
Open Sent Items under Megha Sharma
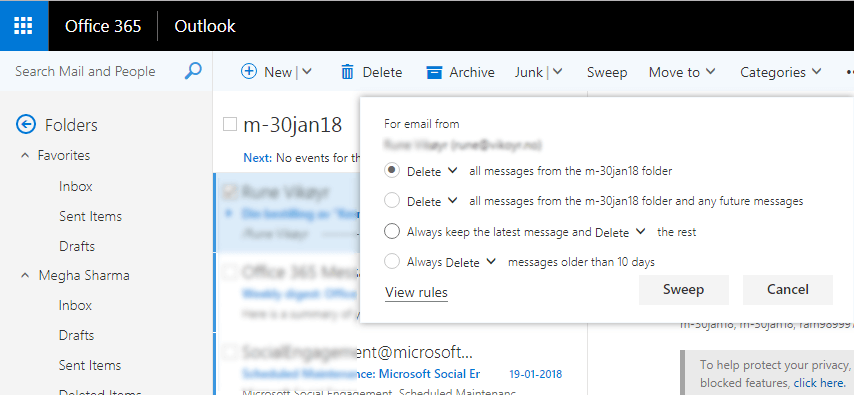pos(90,365)
